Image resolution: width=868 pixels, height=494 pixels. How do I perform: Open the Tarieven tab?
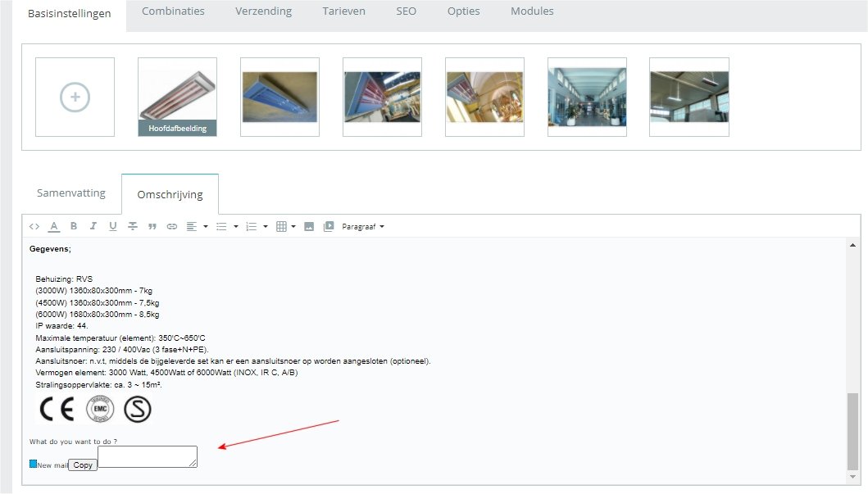[343, 11]
